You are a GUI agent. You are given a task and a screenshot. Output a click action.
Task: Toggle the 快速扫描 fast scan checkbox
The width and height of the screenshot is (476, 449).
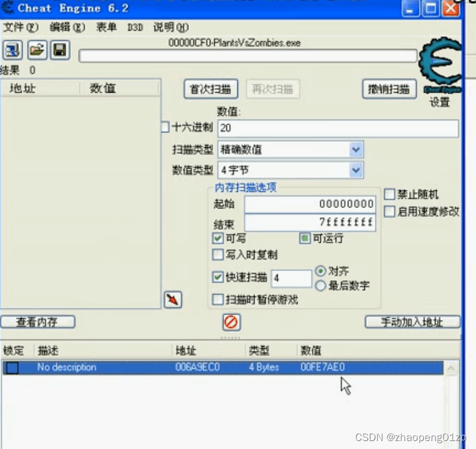click(x=218, y=277)
